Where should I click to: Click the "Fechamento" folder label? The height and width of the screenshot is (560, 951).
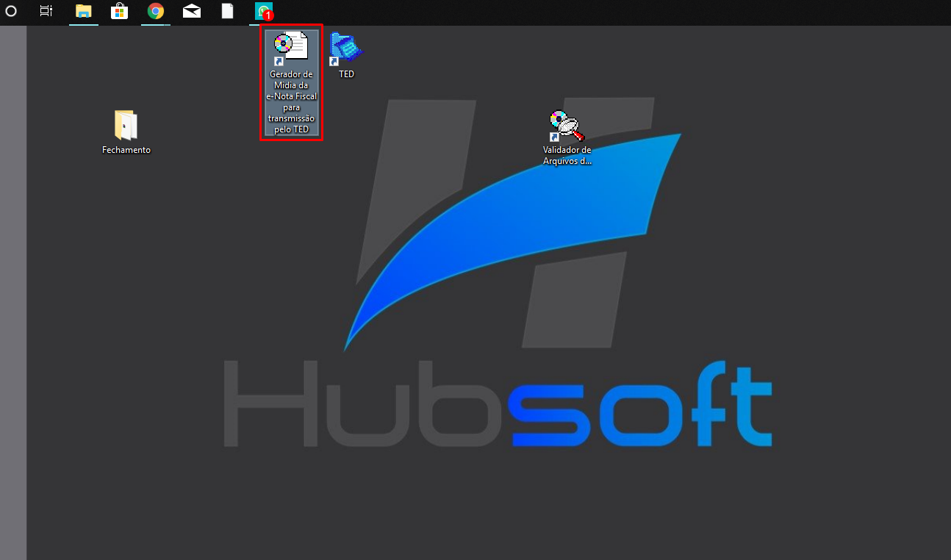click(126, 150)
